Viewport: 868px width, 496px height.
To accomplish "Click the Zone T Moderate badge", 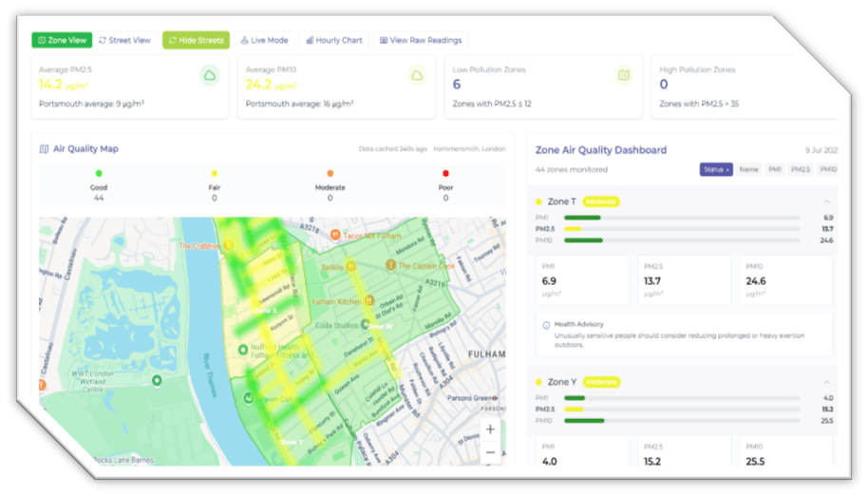I will (x=601, y=201).
